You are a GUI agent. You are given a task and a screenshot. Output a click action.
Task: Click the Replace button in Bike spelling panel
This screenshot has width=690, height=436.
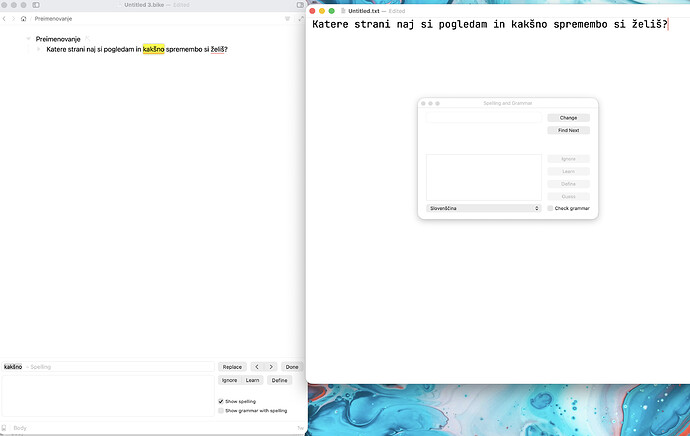point(232,367)
